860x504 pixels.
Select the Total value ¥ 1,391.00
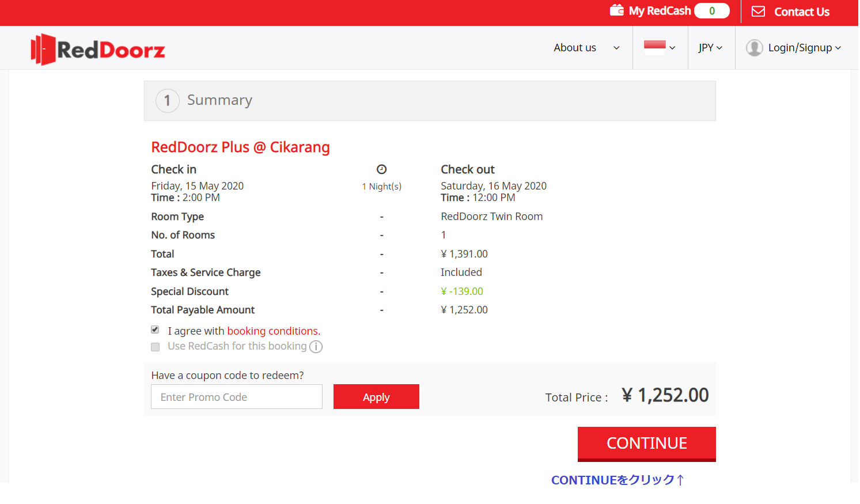(x=464, y=254)
